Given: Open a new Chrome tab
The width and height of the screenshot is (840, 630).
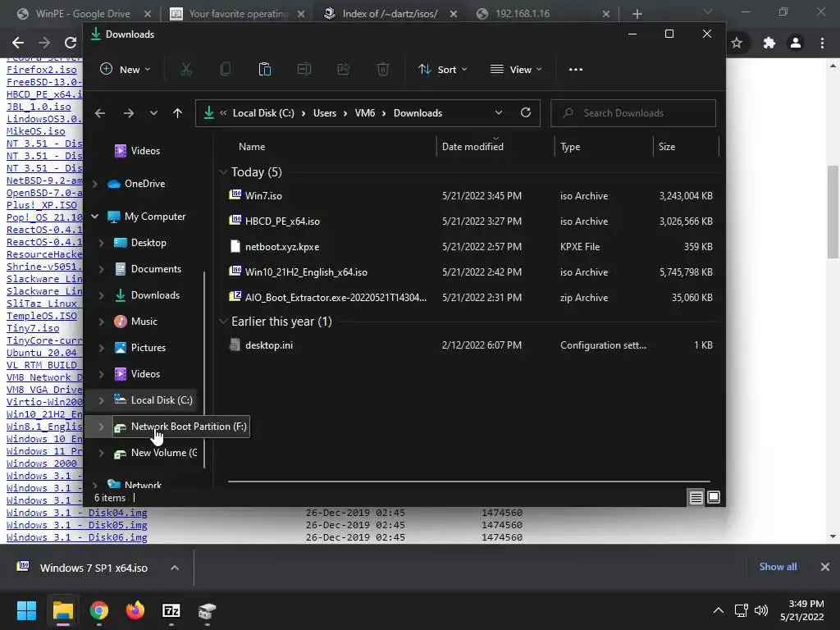Looking at the screenshot, I should [x=637, y=14].
